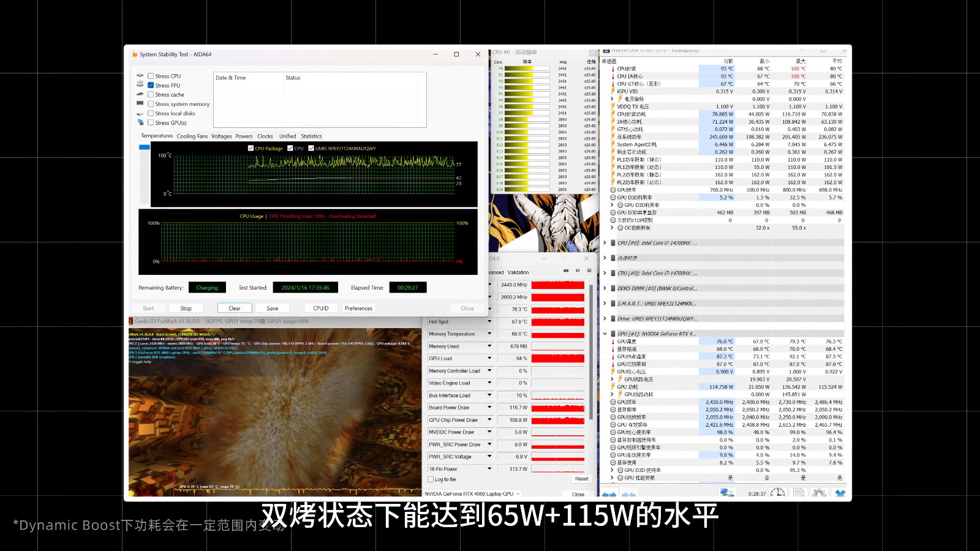Click chip icon of S.M.A.R.T. UMIS sensor group
Viewport: 980px width, 551px height.
tap(613, 304)
